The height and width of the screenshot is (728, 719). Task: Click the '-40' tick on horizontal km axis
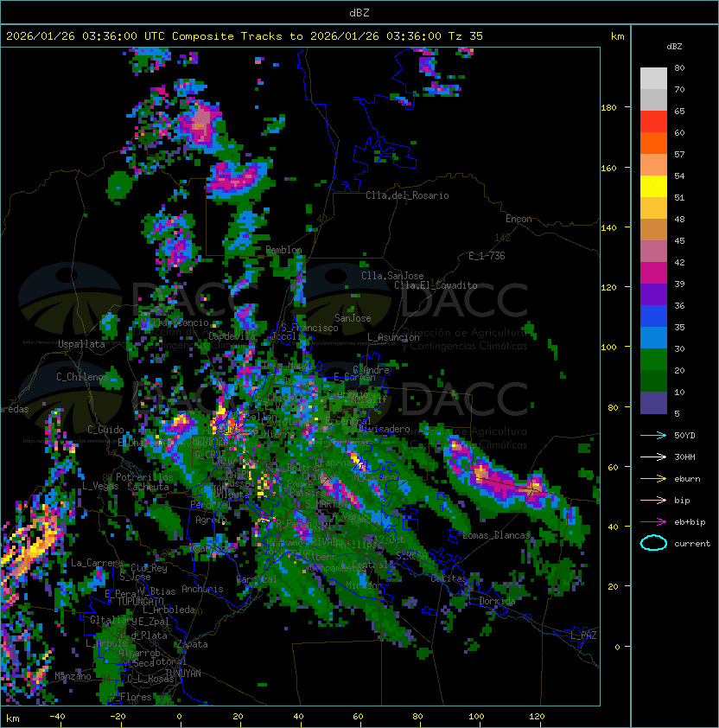point(57,717)
